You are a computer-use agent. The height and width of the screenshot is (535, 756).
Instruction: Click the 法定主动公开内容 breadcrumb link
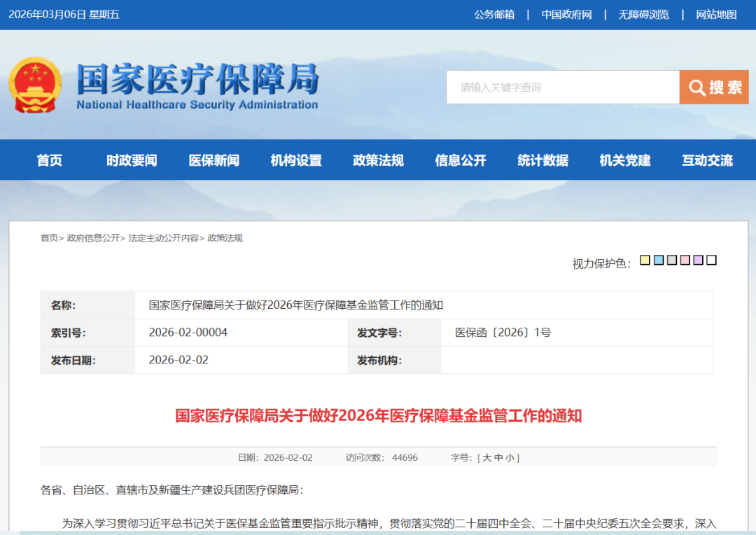pyautogui.click(x=163, y=238)
